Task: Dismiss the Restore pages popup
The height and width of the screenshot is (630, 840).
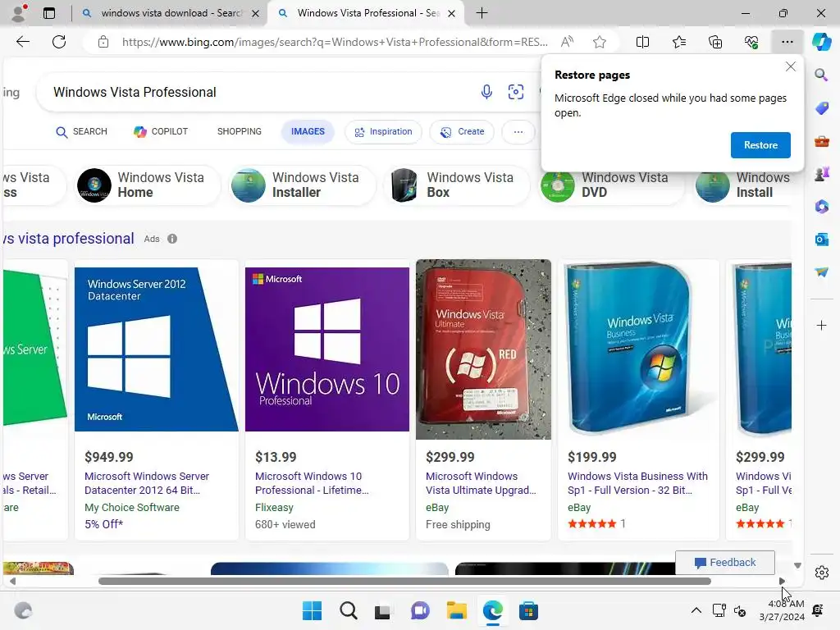Action: (x=790, y=66)
